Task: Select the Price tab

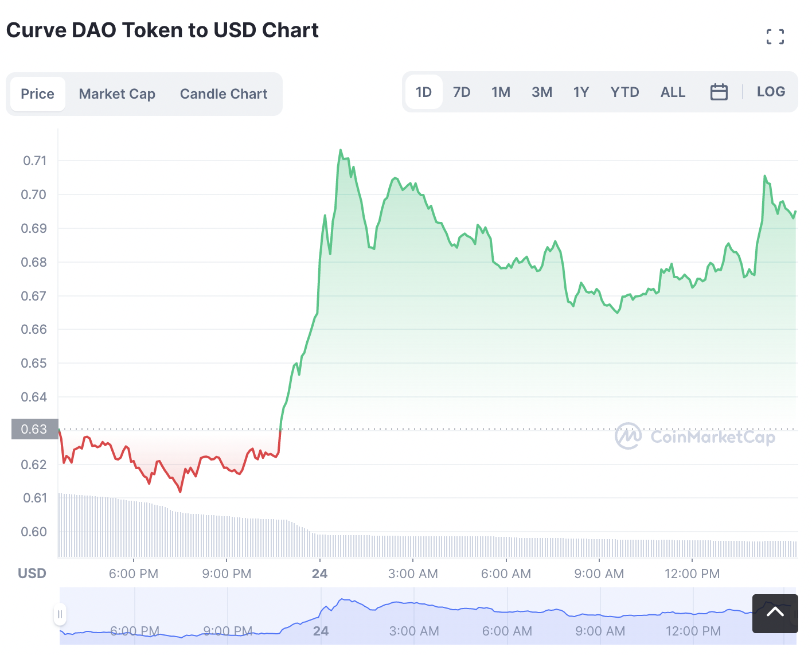Action: click(38, 94)
